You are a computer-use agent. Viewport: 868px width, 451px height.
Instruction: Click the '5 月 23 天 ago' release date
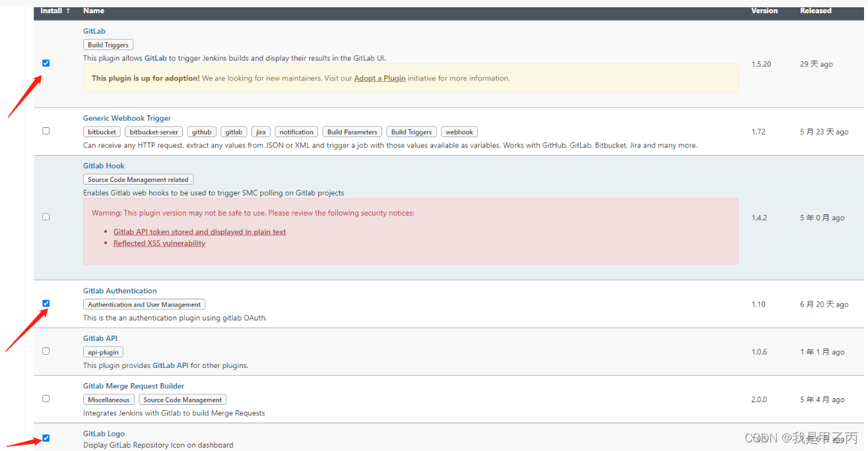coord(824,132)
